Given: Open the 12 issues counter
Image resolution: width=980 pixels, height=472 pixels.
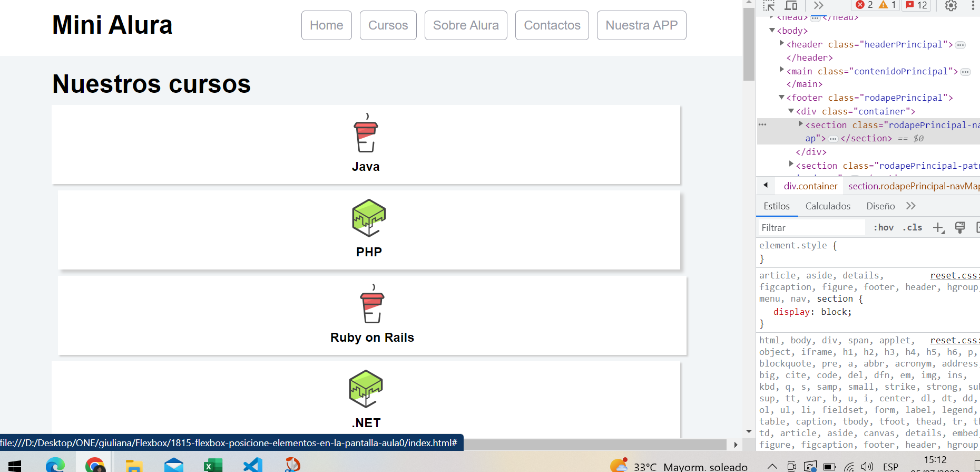Looking at the screenshot, I should pyautogui.click(x=916, y=5).
